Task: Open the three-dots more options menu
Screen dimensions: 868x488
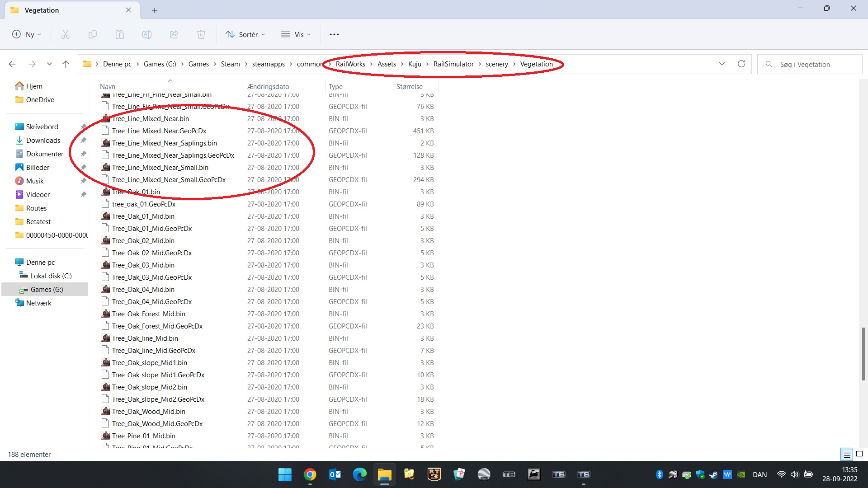Action: (334, 34)
